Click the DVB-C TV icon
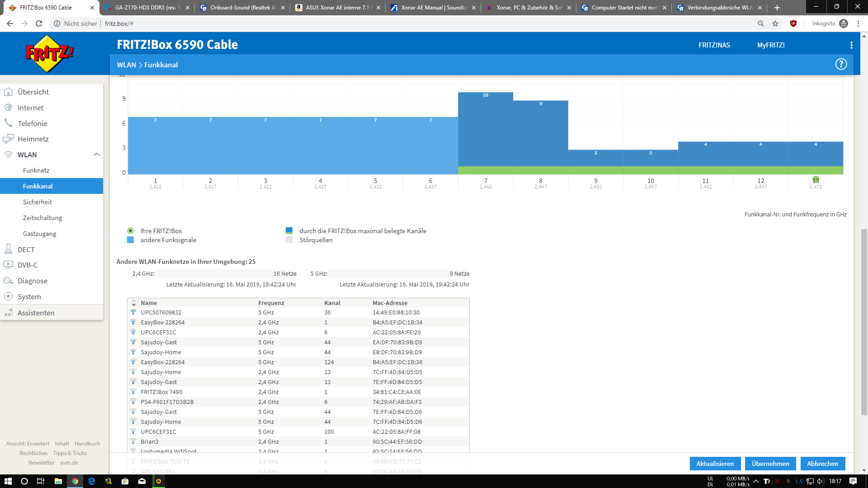 pyautogui.click(x=8, y=265)
